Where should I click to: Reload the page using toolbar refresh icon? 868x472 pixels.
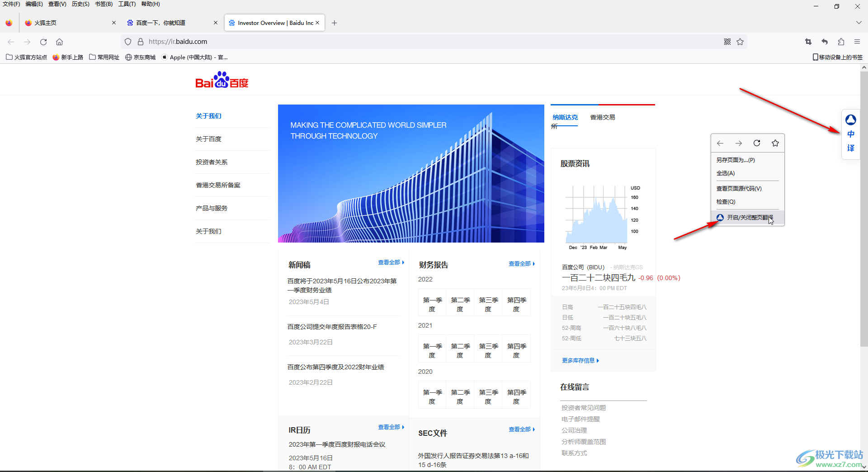click(x=43, y=42)
